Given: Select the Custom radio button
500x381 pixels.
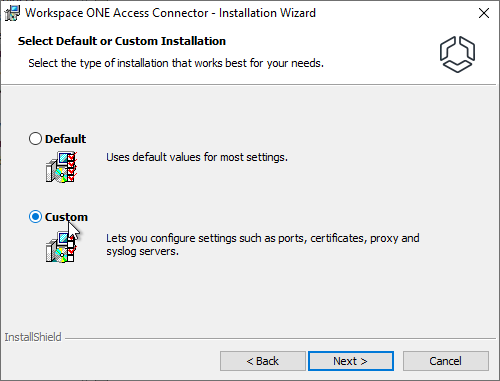Looking at the screenshot, I should tap(35, 217).
